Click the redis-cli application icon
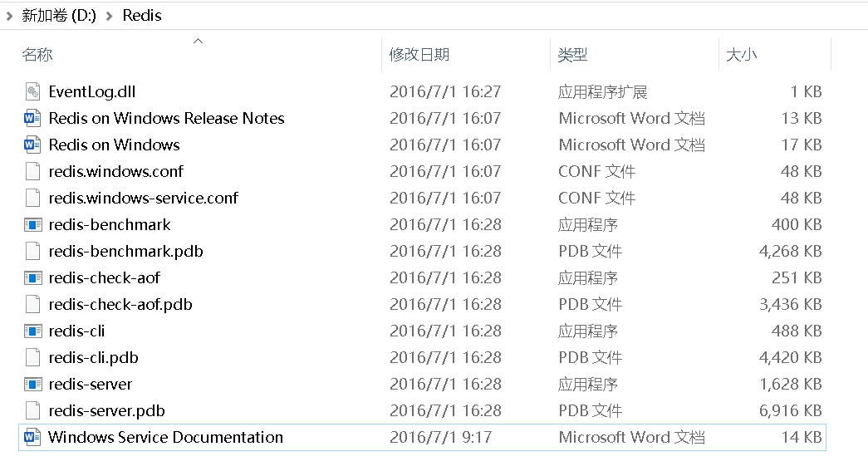 pos(32,331)
